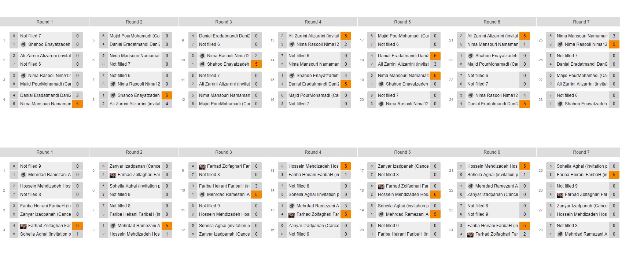This screenshot has height=258, width=644.
Task: Select the Round 4 header in upper bracket
Action: 313,22
